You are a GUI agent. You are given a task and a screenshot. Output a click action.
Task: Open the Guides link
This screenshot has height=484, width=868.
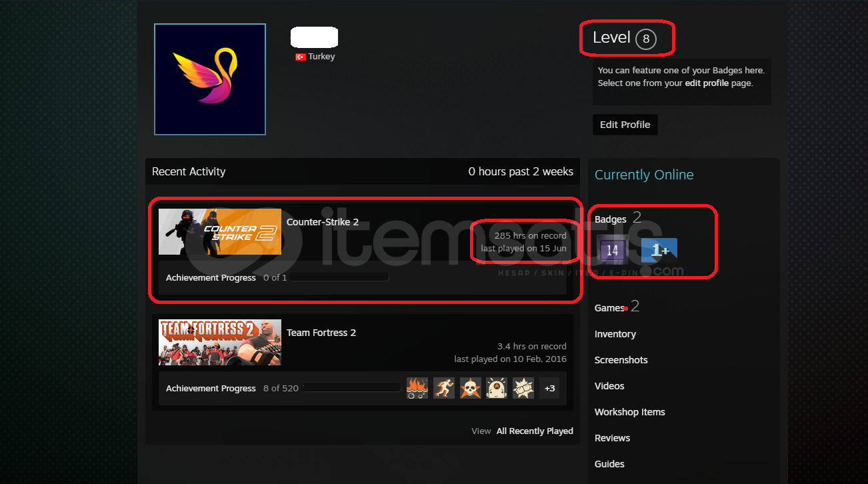609,464
